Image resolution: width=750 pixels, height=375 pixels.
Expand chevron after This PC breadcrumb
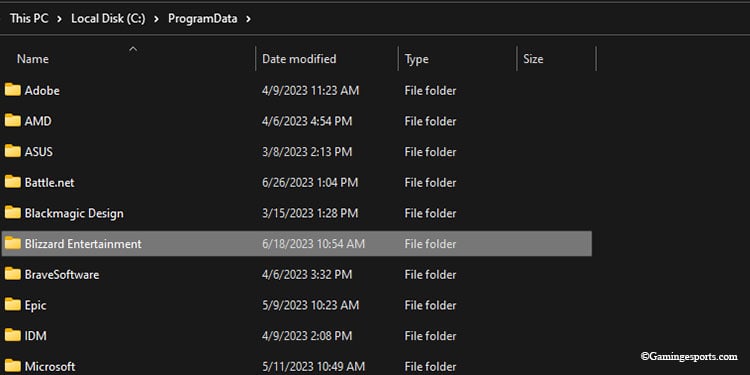(x=60, y=19)
